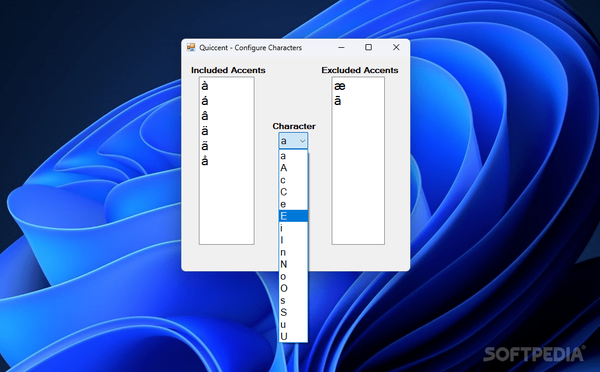600x372 pixels.
Task: Minimize the Quiccent window
Action: click(341, 47)
